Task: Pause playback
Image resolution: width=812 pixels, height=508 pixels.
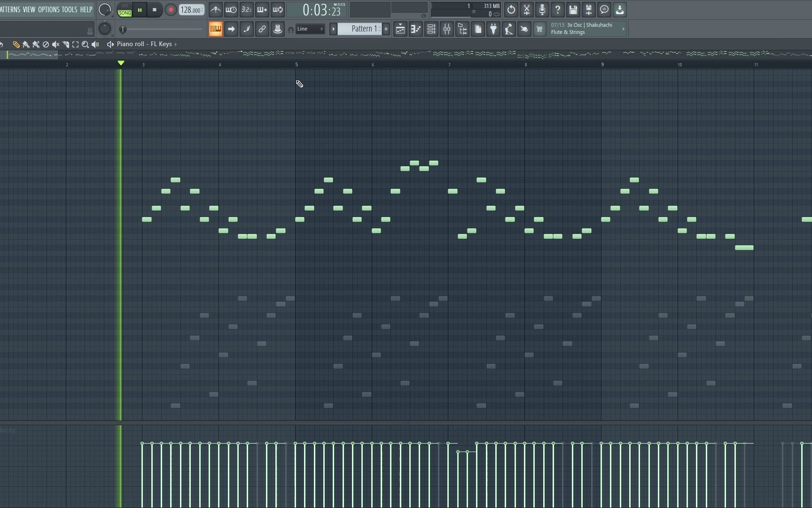Action: point(140,9)
